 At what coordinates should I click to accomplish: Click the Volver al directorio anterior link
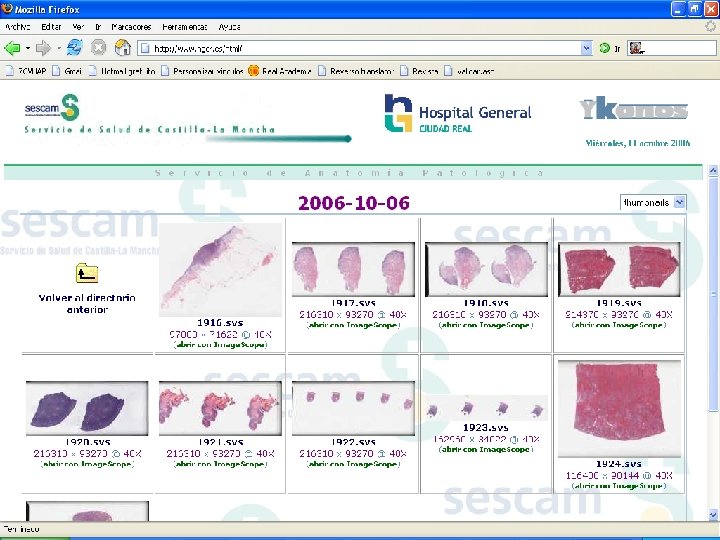coord(87,304)
